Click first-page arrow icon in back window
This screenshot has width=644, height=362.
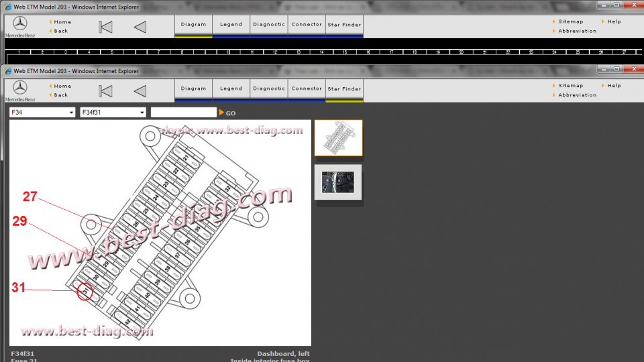(x=105, y=27)
